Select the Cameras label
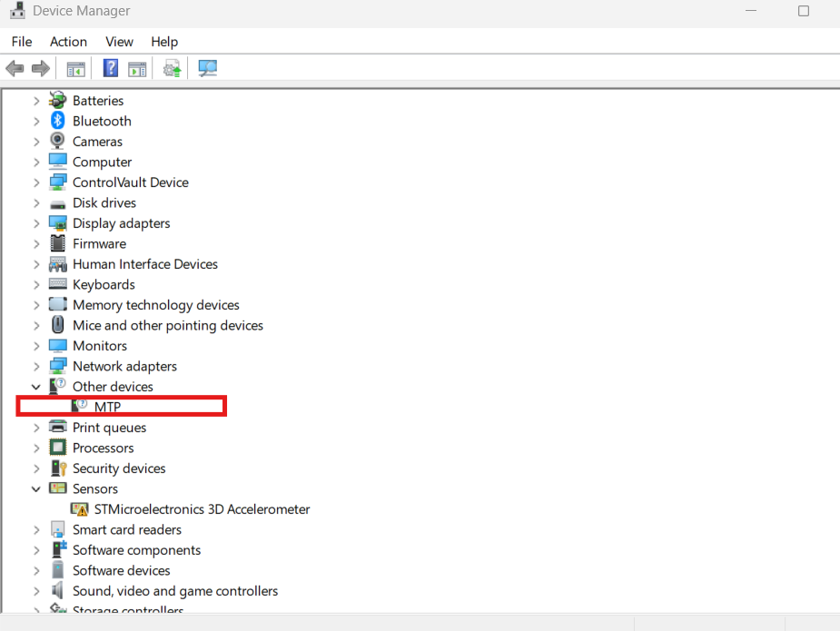This screenshot has height=631, width=840. [x=97, y=142]
